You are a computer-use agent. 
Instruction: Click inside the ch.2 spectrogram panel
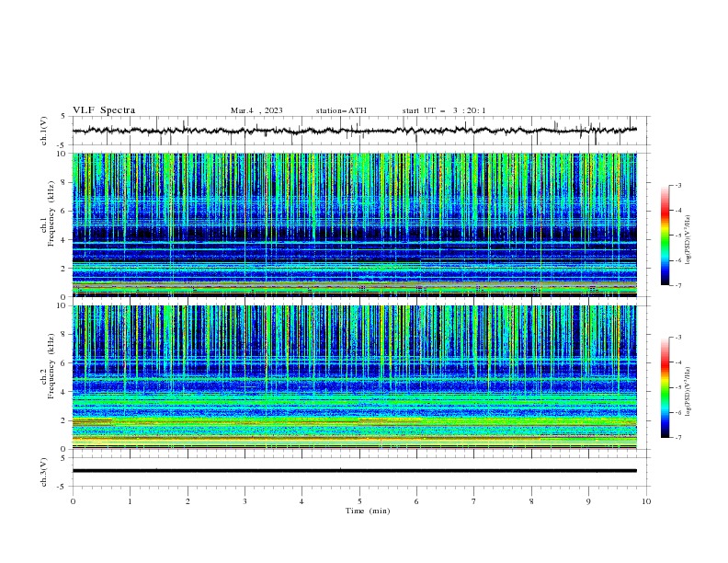tap(355, 377)
